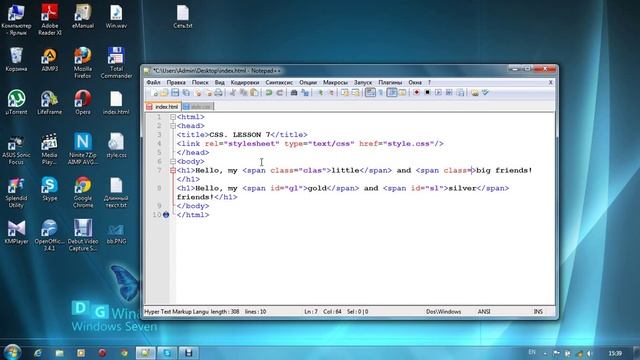Open the Плагины menu

tap(390, 82)
